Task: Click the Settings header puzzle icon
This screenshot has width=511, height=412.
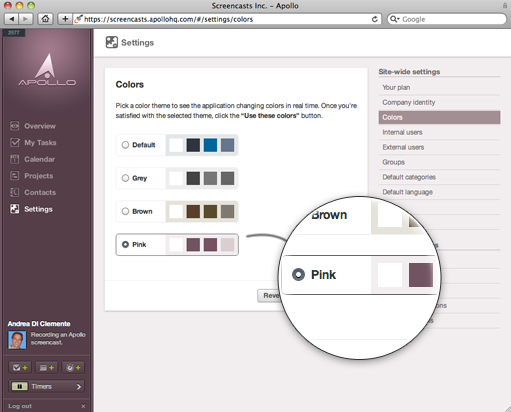Action: tap(112, 42)
